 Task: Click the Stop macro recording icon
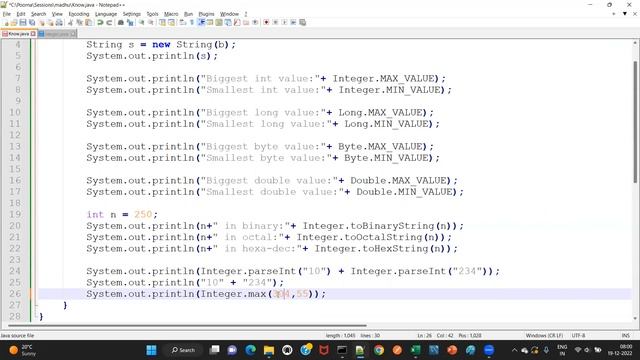[x=276, y=22]
